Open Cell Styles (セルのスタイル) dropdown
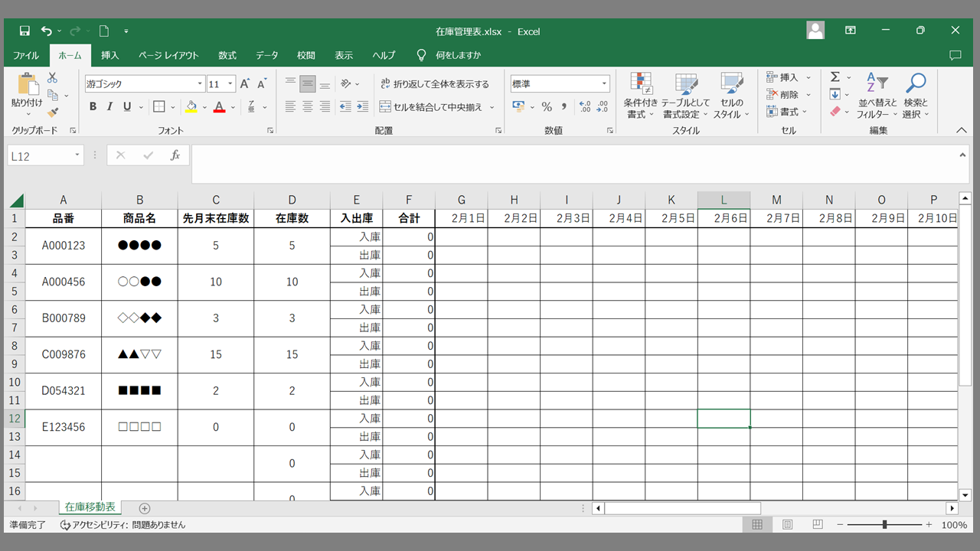The height and width of the screenshot is (551, 980). pyautogui.click(x=732, y=96)
